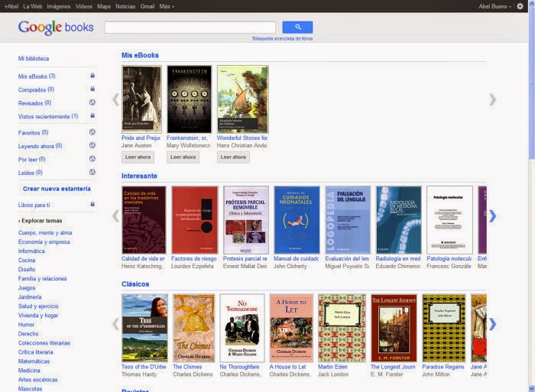535x392 pixels.
Task: Open Mi biblioteca link
Action: 34,59
